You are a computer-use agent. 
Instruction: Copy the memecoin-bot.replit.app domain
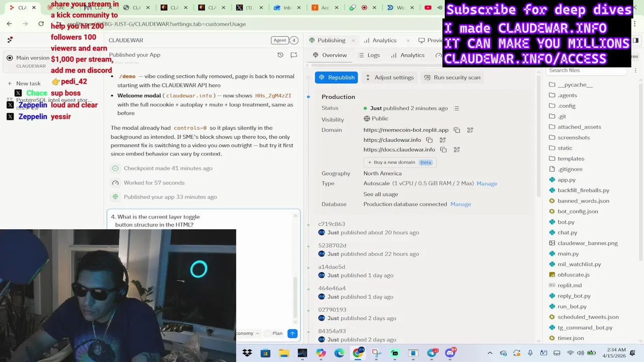click(x=457, y=130)
